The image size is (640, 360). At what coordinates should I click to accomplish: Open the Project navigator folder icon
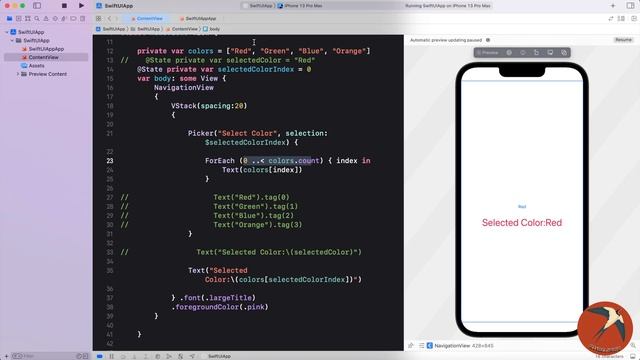coord(9,18)
